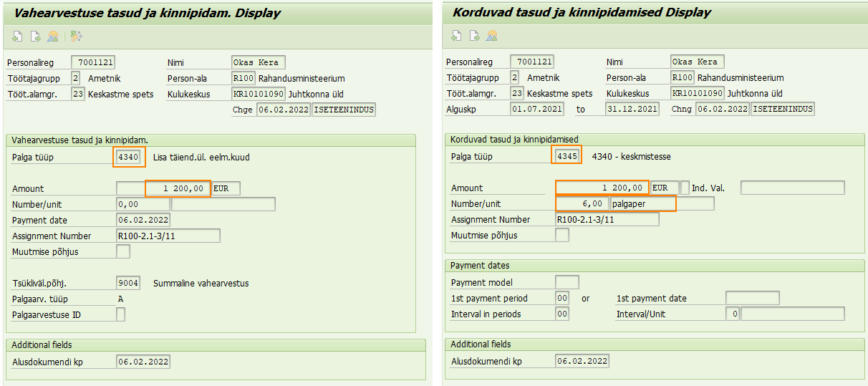Click the Payment date field 06.02.2022
Image resolution: width=868 pixels, height=386 pixels.
point(143,220)
